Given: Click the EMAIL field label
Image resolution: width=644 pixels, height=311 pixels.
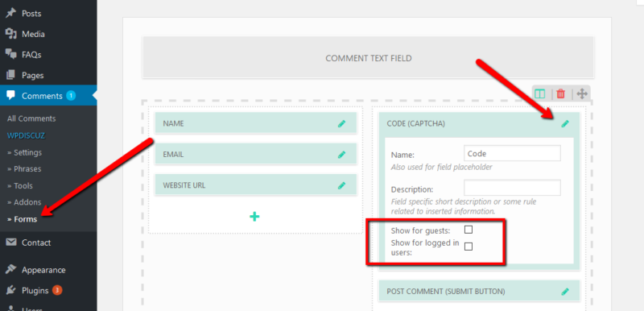Looking at the screenshot, I should tap(173, 155).
